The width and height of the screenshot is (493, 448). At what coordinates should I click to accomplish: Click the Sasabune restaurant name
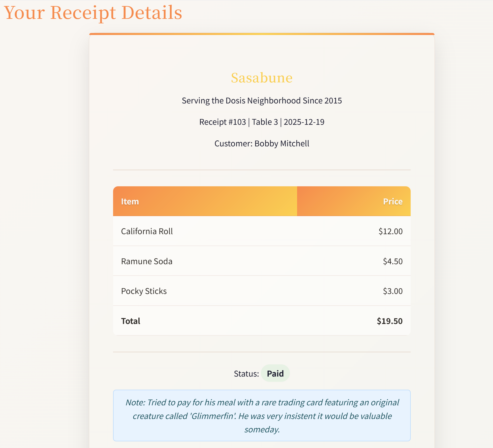[x=262, y=78]
